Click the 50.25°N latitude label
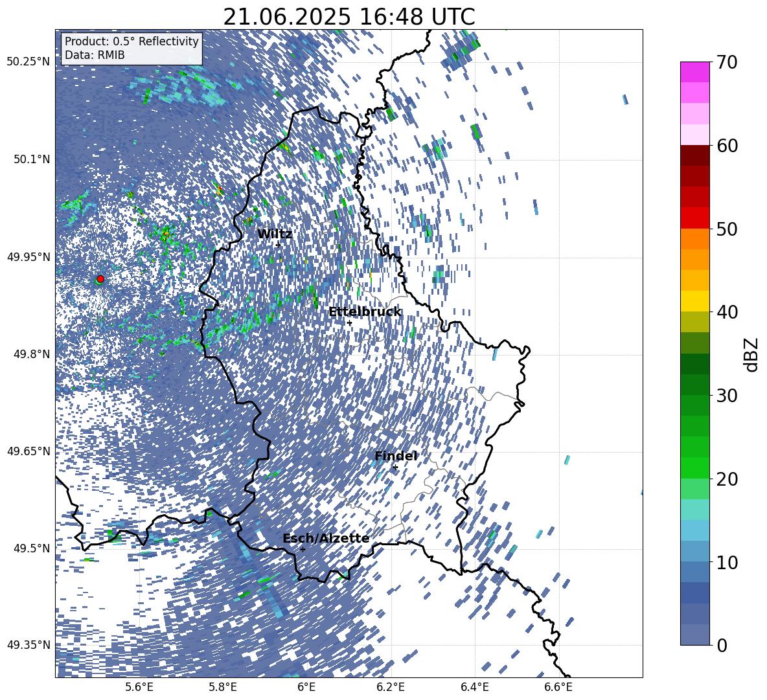The width and height of the screenshot is (767, 700). click(x=29, y=62)
